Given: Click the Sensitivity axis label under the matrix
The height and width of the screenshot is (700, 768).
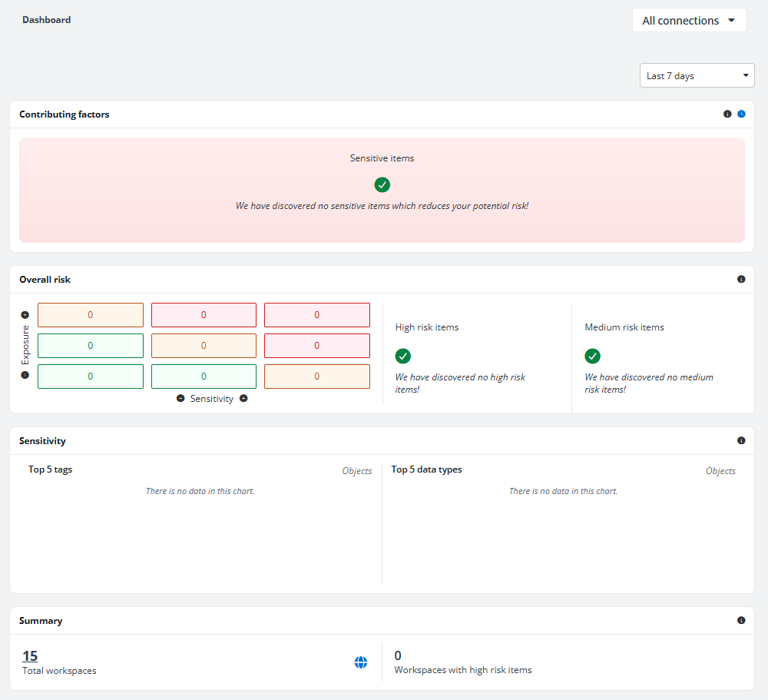Looking at the screenshot, I should pos(212,399).
